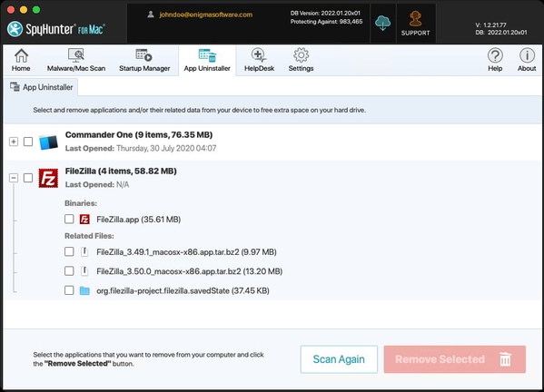Tick the FileZilla application checkbox
Image resolution: width=544 pixels, height=392 pixels.
click(28, 178)
